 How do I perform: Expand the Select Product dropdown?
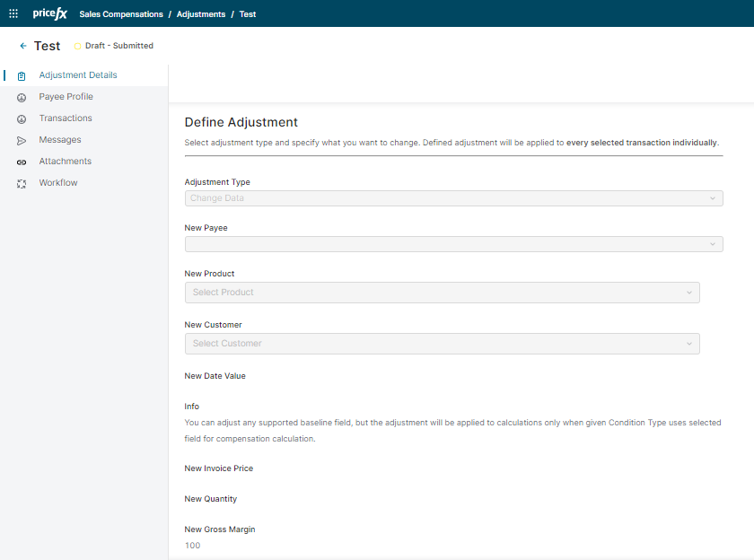click(x=442, y=293)
